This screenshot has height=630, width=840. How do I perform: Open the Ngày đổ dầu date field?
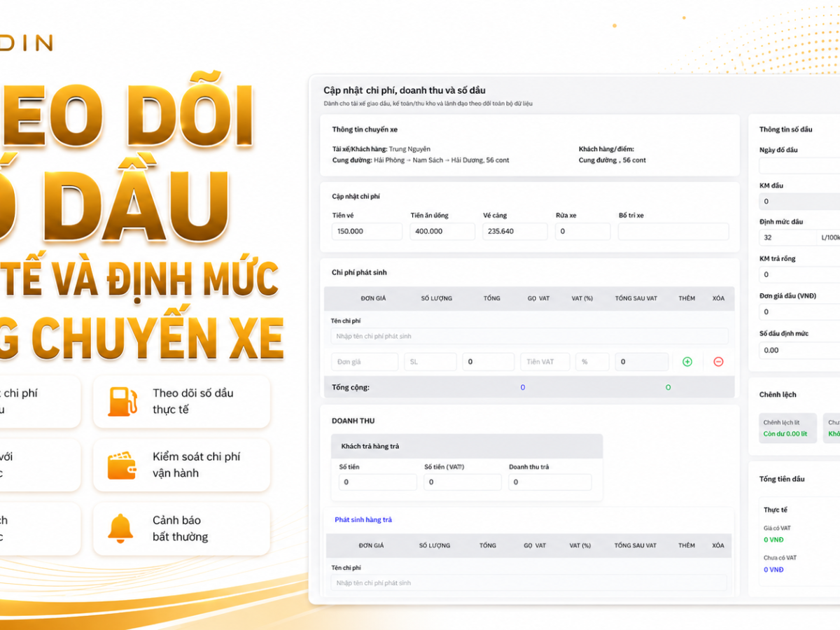click(x=799, y=166)
